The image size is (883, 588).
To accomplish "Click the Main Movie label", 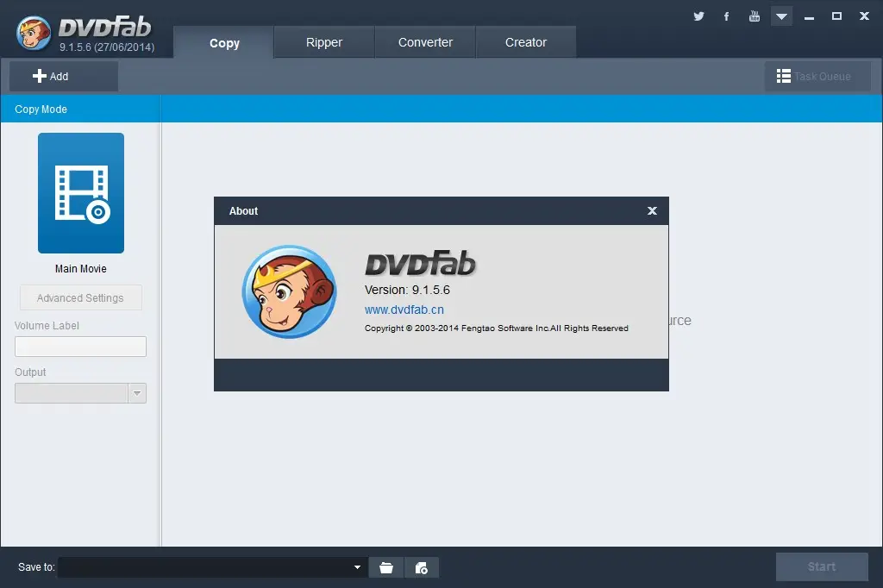I will [x=80, y=269].
